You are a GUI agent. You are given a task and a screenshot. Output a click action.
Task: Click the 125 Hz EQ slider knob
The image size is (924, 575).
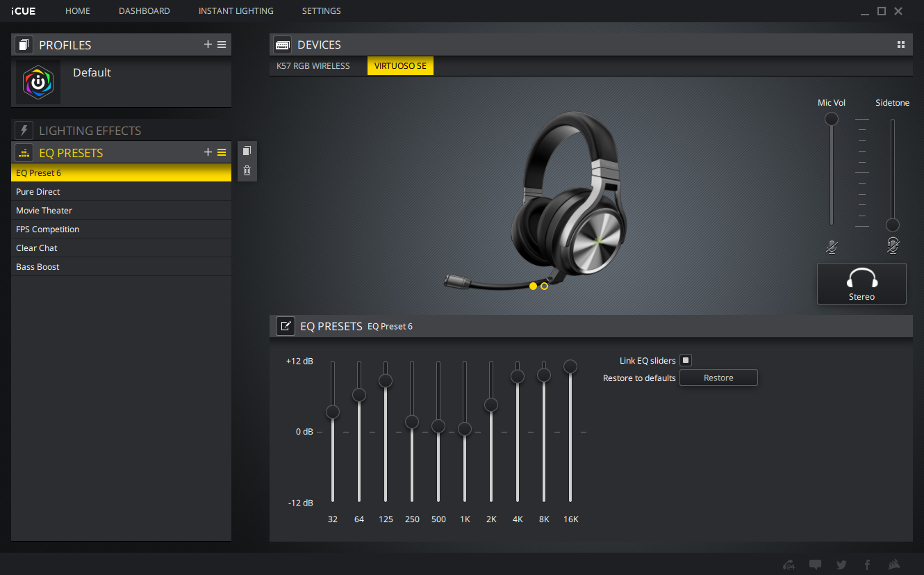[x=386, y=380]
